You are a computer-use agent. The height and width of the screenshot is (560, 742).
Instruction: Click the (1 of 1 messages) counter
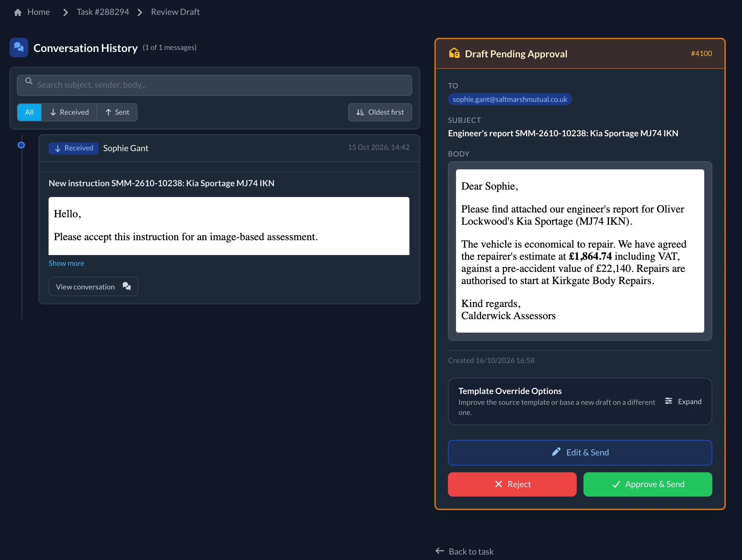(x=169, y=48)
